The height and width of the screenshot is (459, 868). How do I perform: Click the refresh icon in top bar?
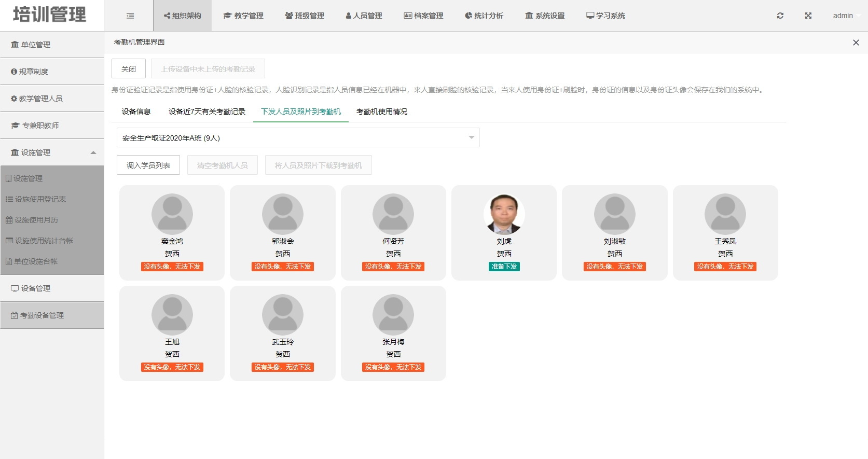780,16
